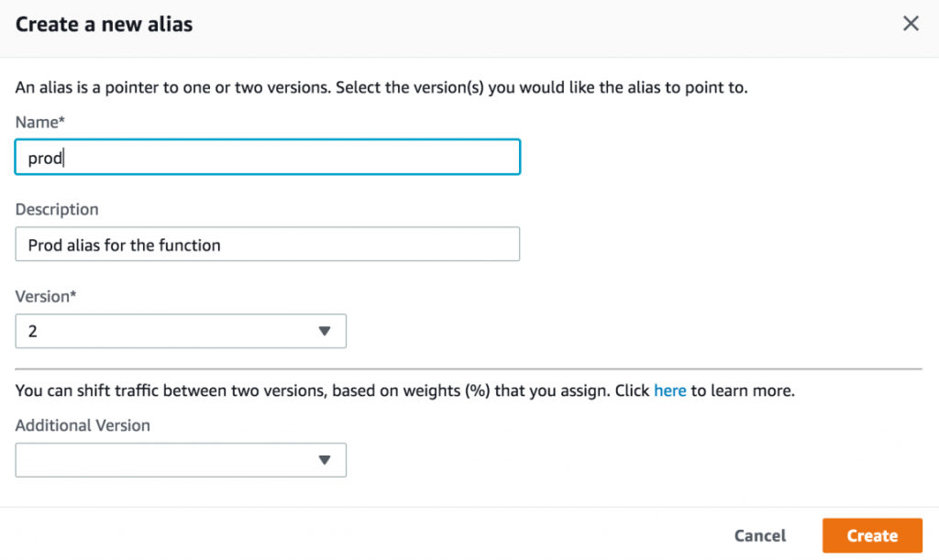The width and height of the screenshot is (939, 560).
Task: Click the Additional Version label
Action: coord(83,425)
